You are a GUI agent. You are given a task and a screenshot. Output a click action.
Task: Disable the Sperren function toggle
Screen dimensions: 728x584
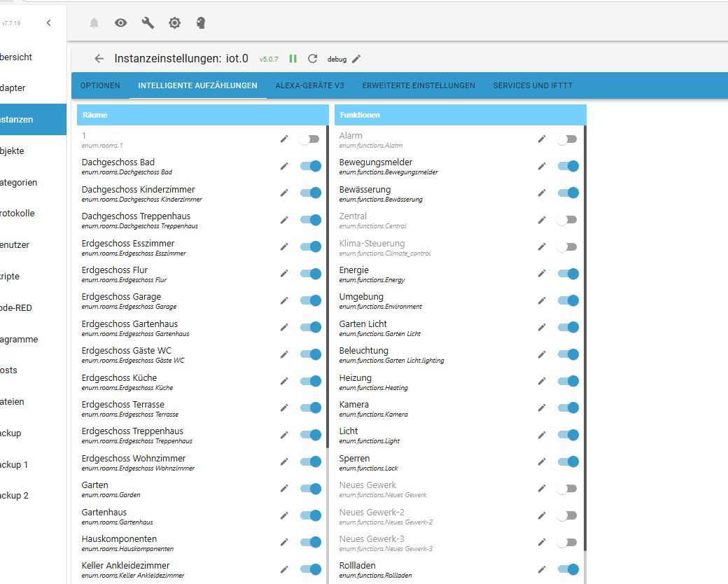pos(568,462)
